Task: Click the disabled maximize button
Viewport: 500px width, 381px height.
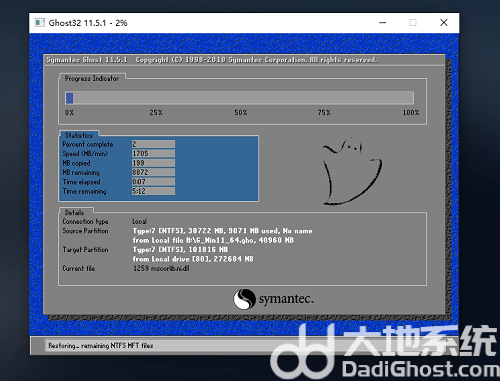Action: pyautogui.click(x=413, y=23)
